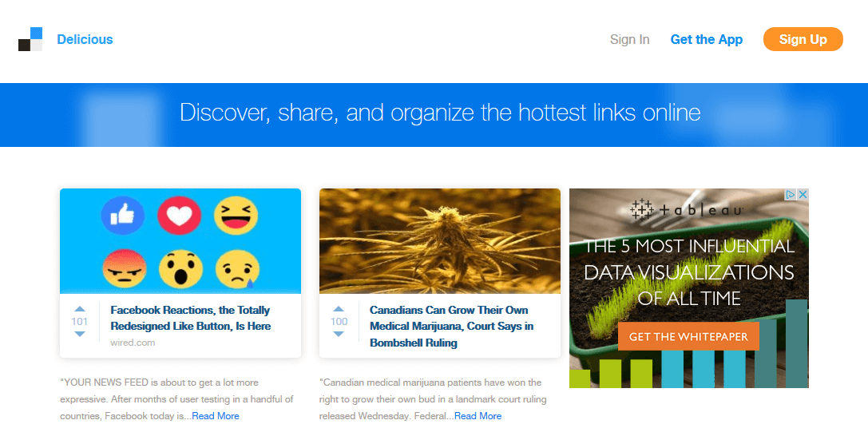
Task: Go to Get the App
Action: tap(707, 39)
